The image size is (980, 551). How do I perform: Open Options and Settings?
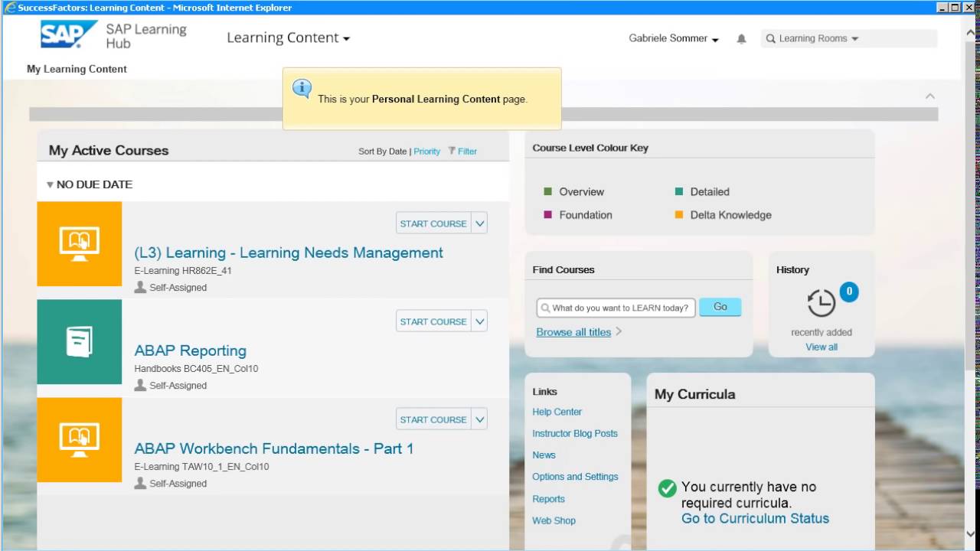[575, 476]
